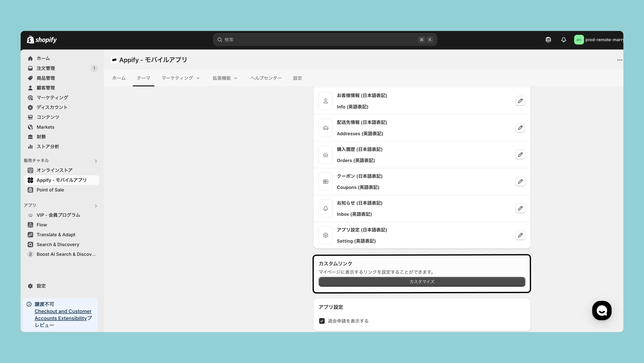Open the prod-remote store account menu
The width and height of the screenshot is (644, 363).
click(599, 40)
